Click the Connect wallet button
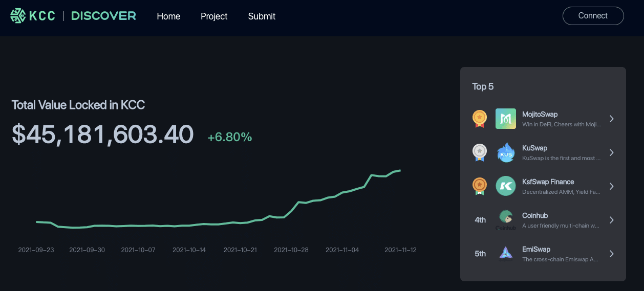644x291 pixels. point(593,16)
